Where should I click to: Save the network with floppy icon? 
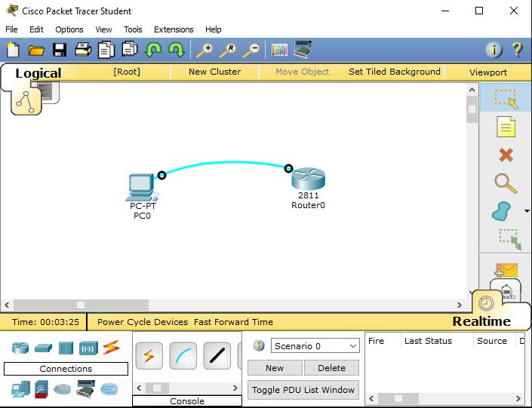point(60,50)
